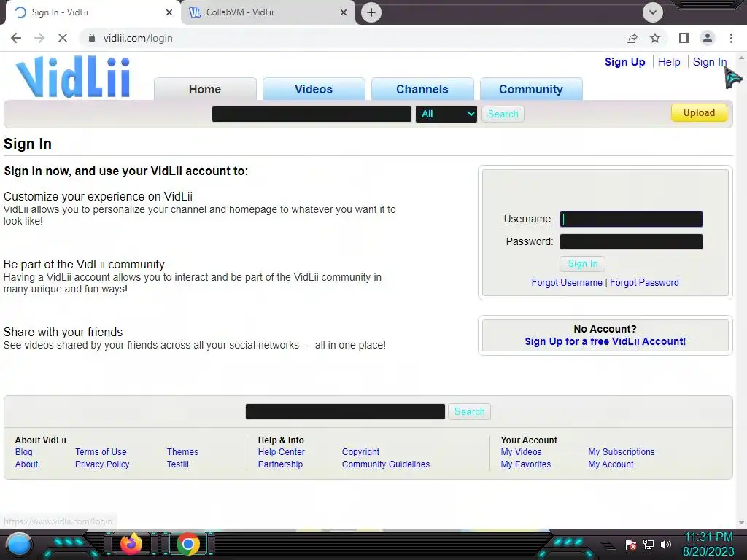Click the VidLii logo
Image resolution: width=747 pixels, height=560 pixels.
[x=73, y=77]
